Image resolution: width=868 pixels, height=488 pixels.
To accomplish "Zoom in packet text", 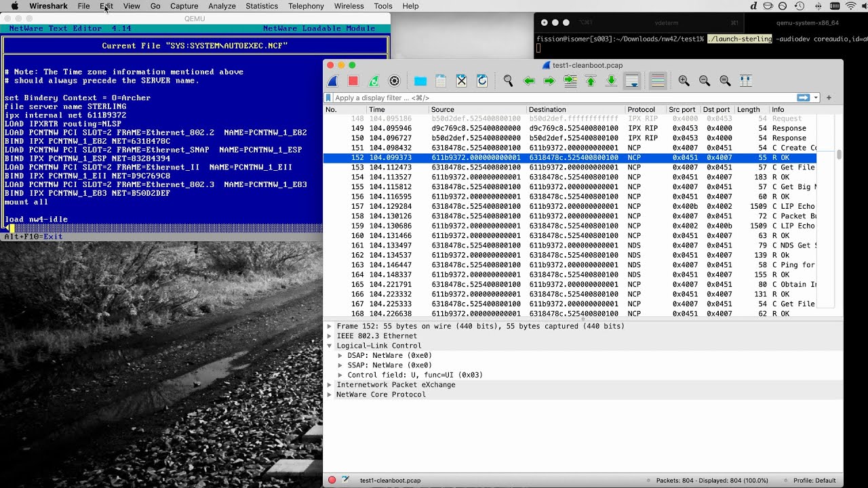I will [x=684, y=81].
